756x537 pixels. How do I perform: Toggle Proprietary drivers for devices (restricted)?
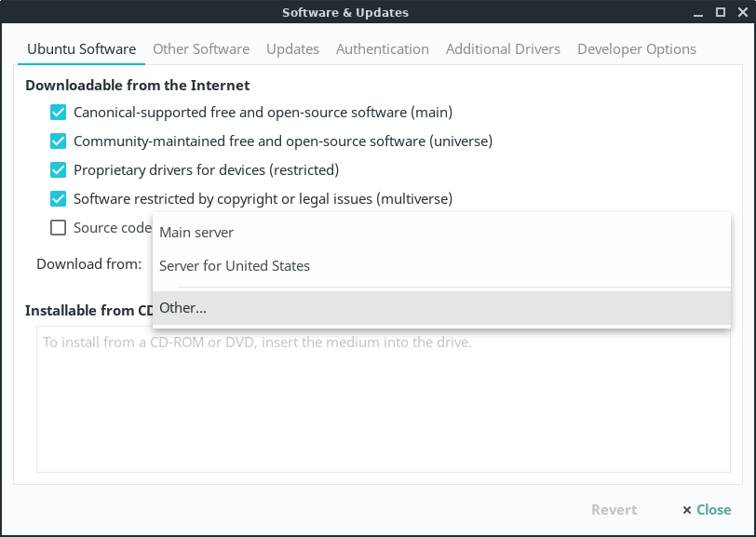[59, 170]
